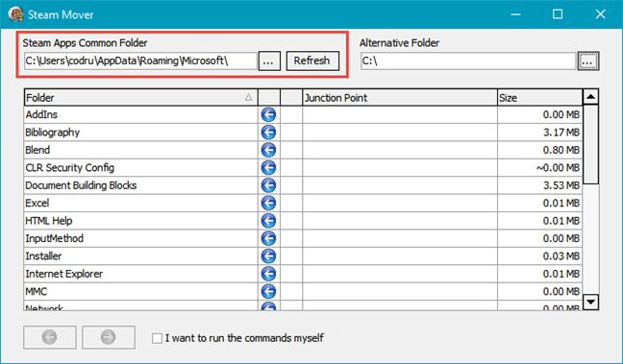Minimize the Steam Mover window

[x=515, y=14]
